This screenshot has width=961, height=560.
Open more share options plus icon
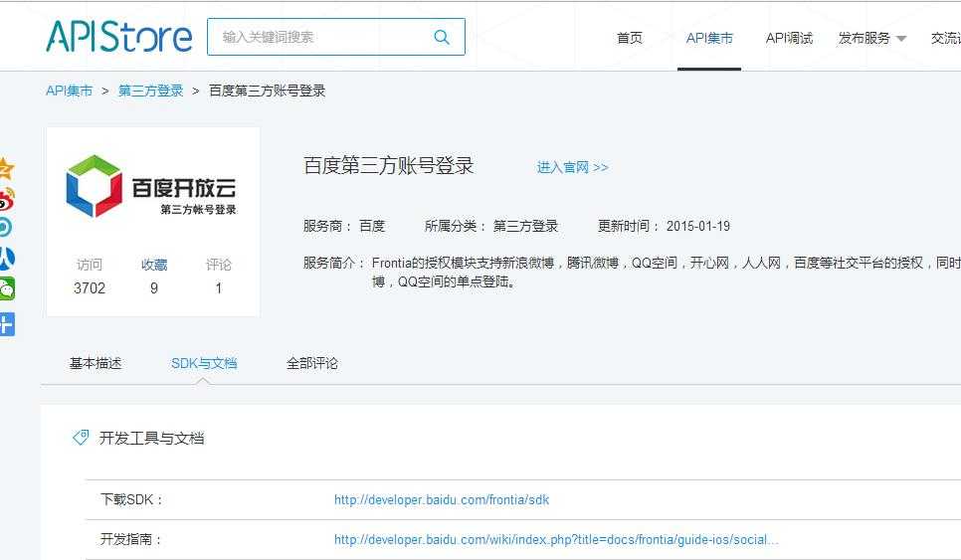tap(6, 324)
